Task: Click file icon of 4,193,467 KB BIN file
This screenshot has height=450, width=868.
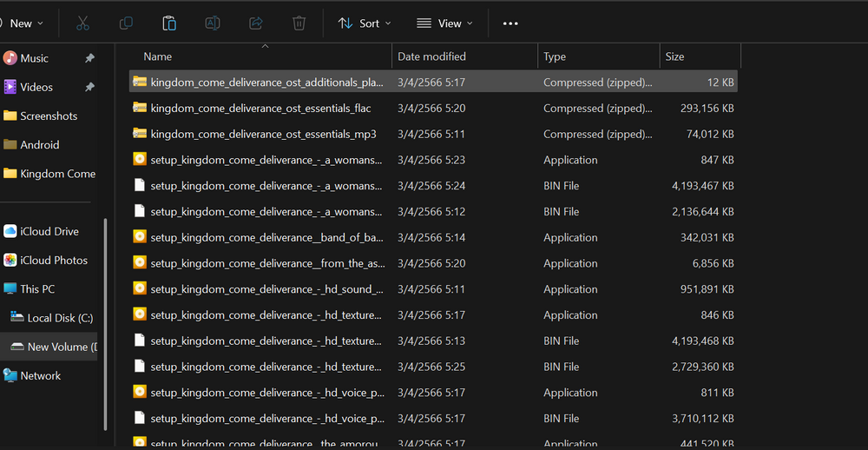Action: click(x=140, y=185)
